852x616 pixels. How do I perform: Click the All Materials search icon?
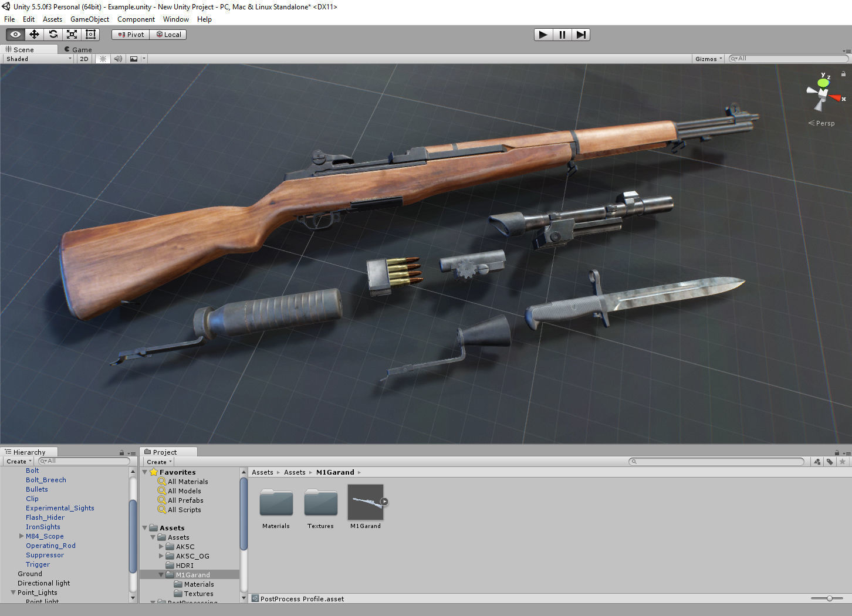(162, 482)
